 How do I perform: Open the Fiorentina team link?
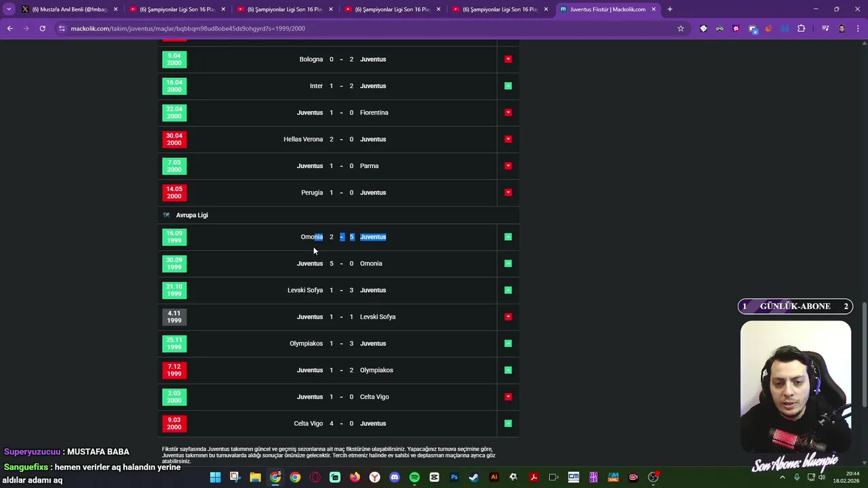pyautogui.click(x=374, y=113)
